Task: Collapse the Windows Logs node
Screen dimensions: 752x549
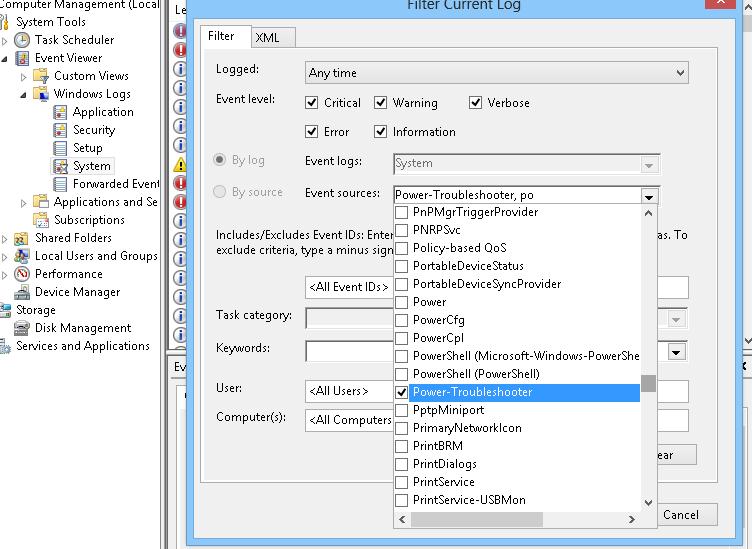Action: tap(23, 95)
